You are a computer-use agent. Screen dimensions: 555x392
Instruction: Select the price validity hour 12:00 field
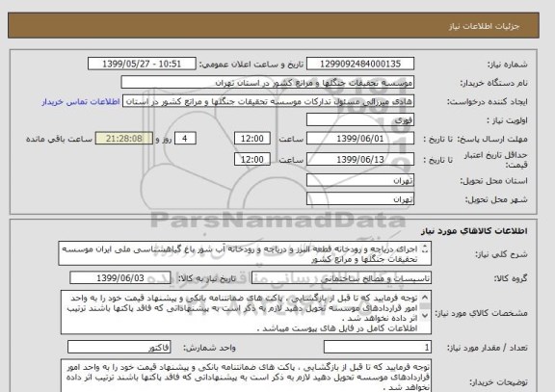(252, 159)
